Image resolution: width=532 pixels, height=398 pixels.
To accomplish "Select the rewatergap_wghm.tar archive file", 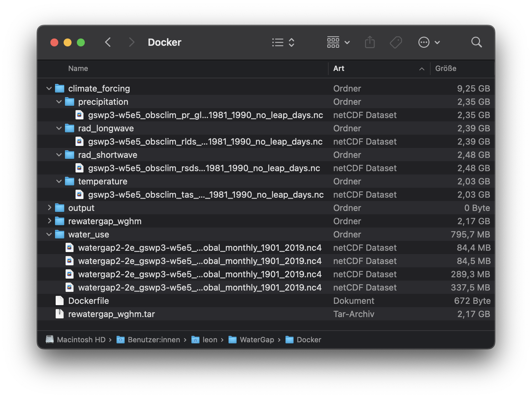I will 111,314.
